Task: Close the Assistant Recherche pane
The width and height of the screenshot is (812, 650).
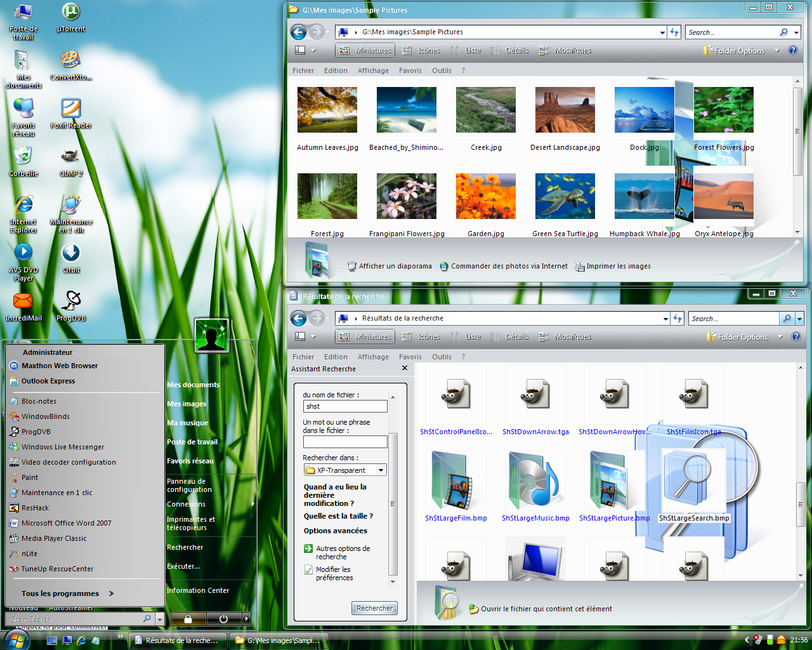Action: click(405, 368)
